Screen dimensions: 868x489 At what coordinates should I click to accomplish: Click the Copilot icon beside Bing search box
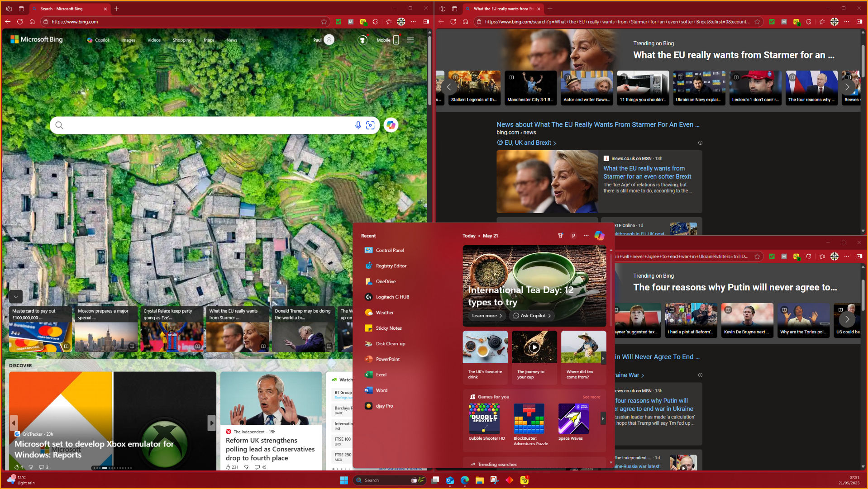pos(391,125)
